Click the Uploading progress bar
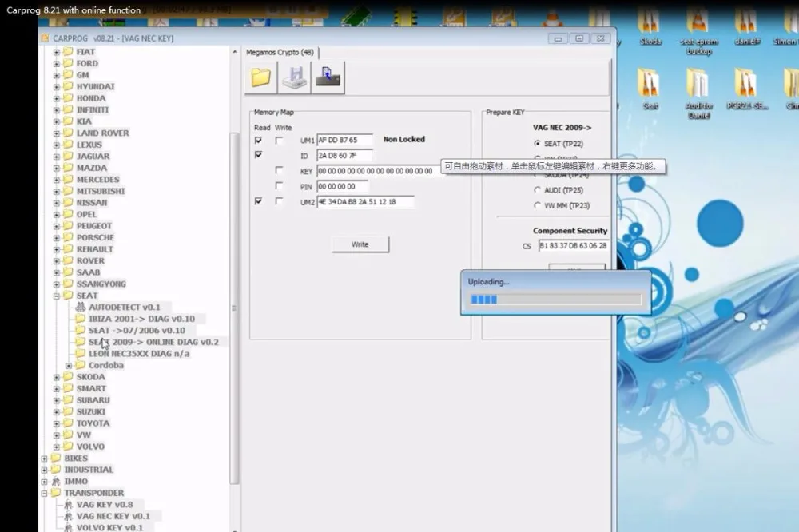The height and width of the screenshot is (532, 799). click(x=555, y=299)
